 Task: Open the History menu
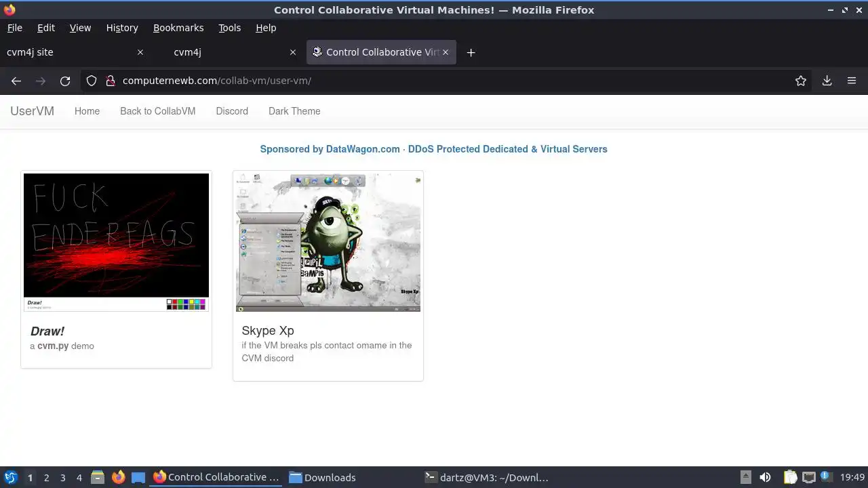122,28
